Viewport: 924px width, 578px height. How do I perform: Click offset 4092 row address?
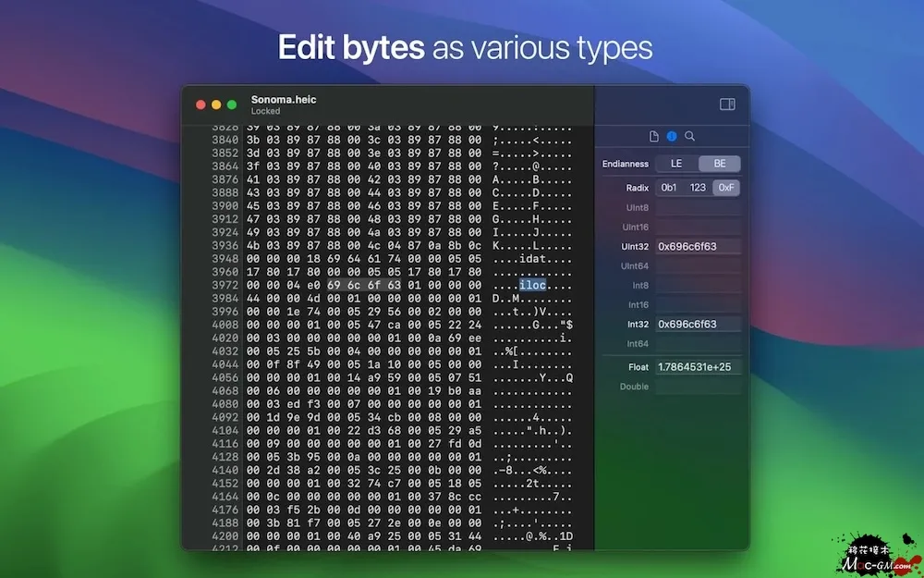coord(225,418)
